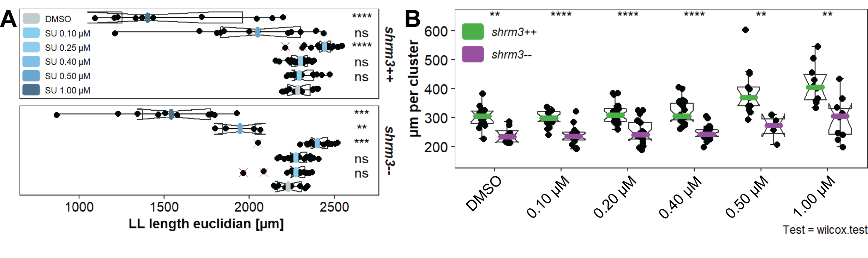Click the 600 tick label on y-axis
The height and width of the screenshot is (258, 868).
coord(436,32)
